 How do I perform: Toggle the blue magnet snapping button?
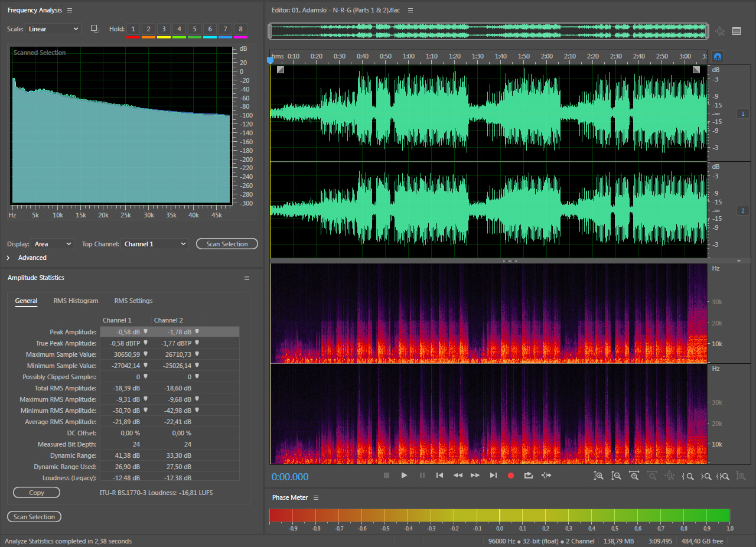pyautogui.click(x=718, y=57)
